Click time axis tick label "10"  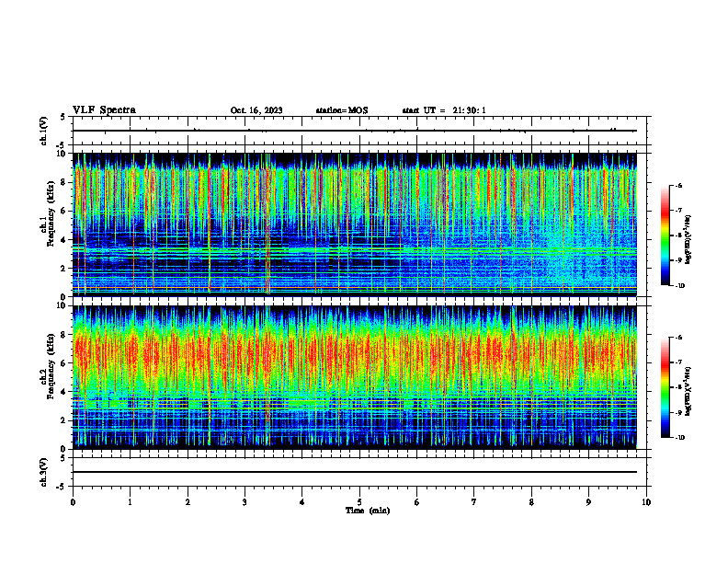point(646,502)
